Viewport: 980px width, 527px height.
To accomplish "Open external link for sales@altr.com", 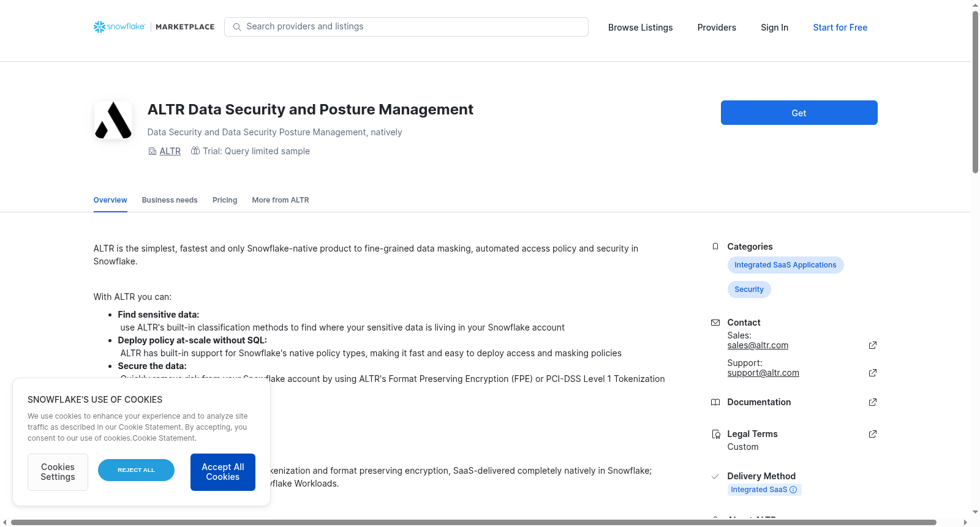I will [873, 345].
